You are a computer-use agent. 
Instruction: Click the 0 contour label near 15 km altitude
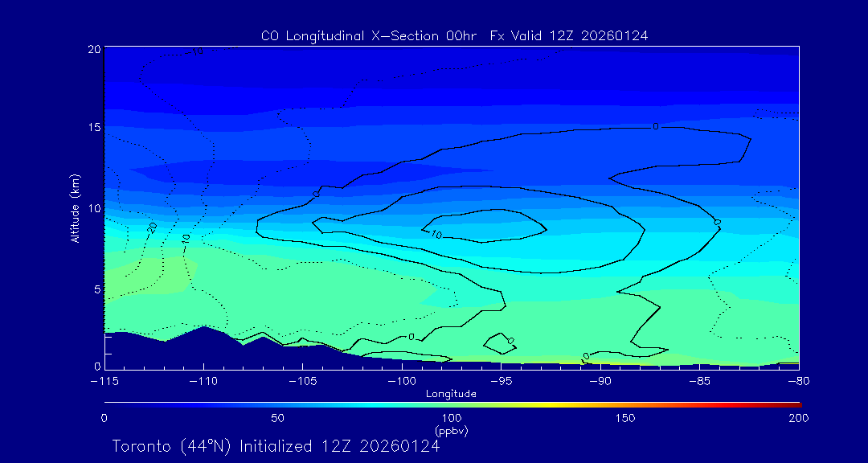pos(655,126)
